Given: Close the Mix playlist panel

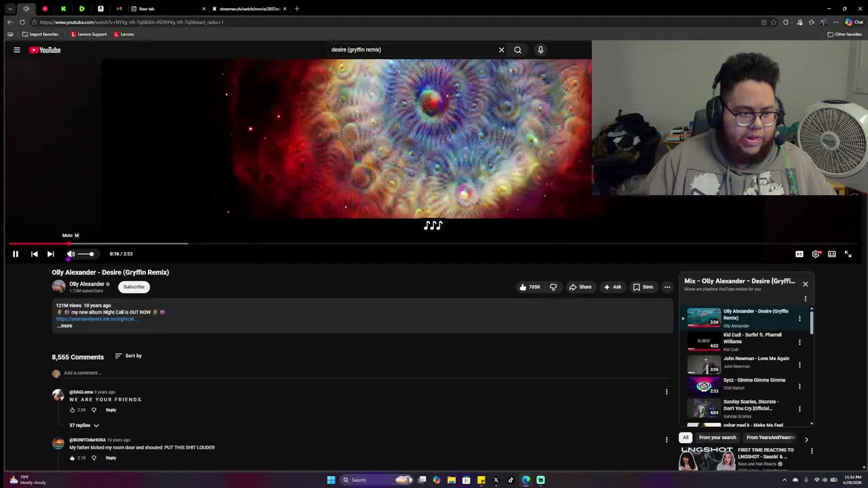Looking at the screenshot, I should 805,284.
